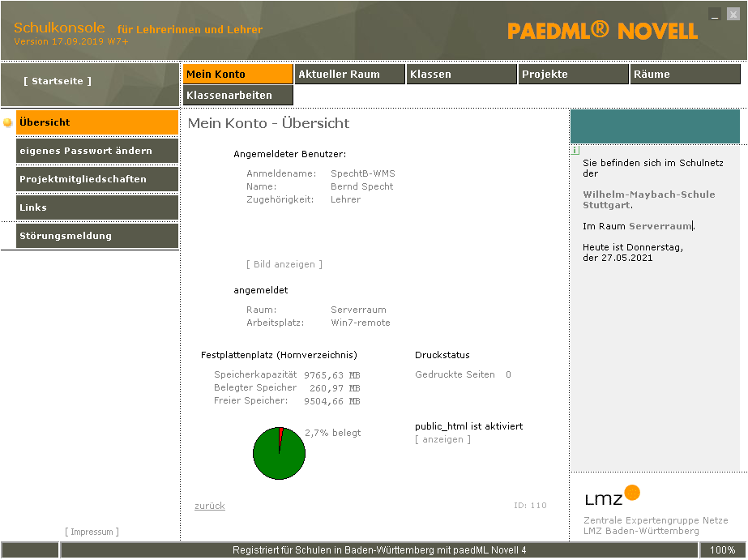Click the ID: 110 text
Viewport: 748px width, 560px height.
530,505
